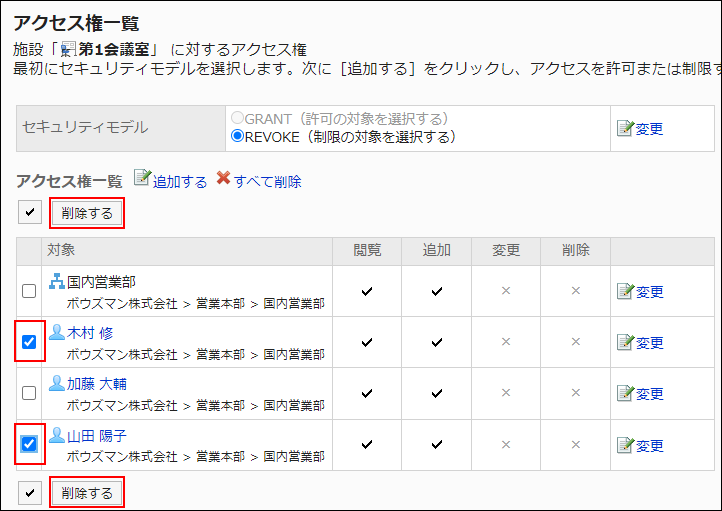Screen dimensions: 722x511
Task: Click the 削除 column header
Action: coord(576,250)
